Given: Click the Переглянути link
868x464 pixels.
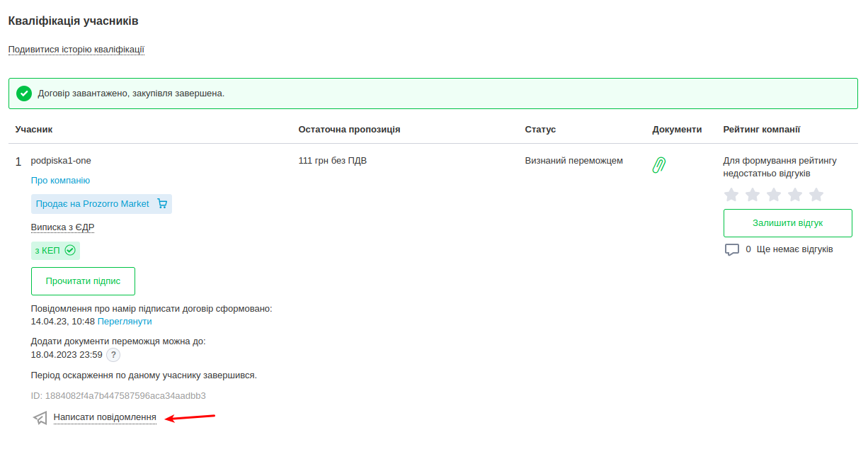Looking at the screenshot, I should [125, 322].
